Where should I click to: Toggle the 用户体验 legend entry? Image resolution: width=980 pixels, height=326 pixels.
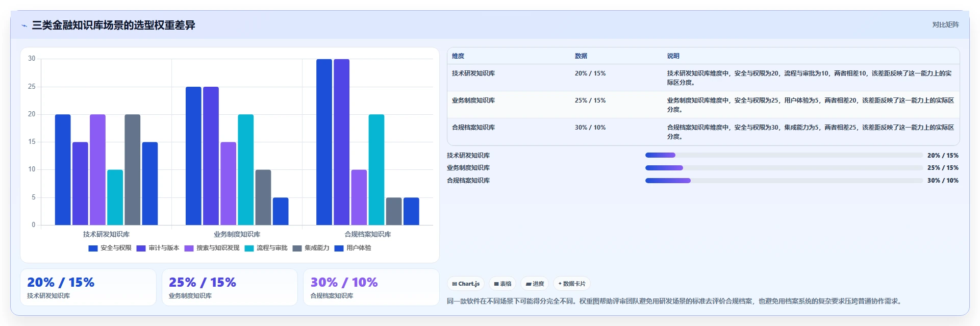[353, 248]
